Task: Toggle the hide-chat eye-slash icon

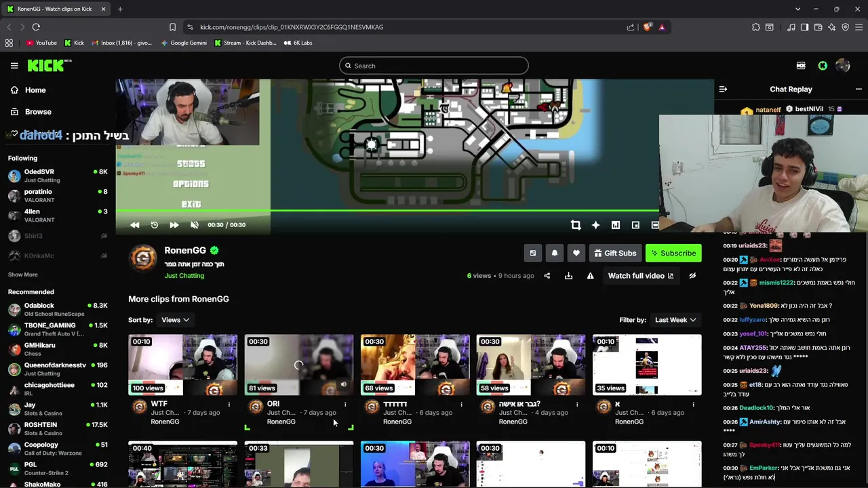Action: (692, 276)
